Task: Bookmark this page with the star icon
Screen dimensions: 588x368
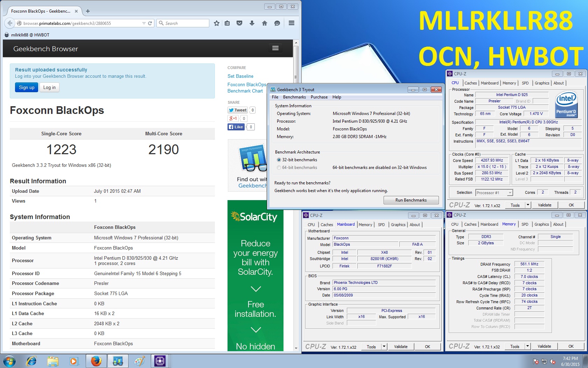Action: coord(217,23)
